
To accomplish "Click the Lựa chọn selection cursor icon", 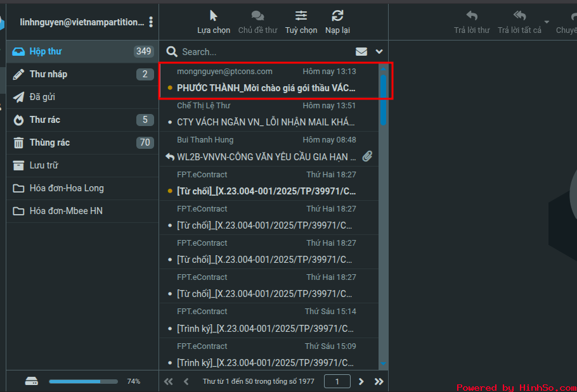I will tap(214, 16).
